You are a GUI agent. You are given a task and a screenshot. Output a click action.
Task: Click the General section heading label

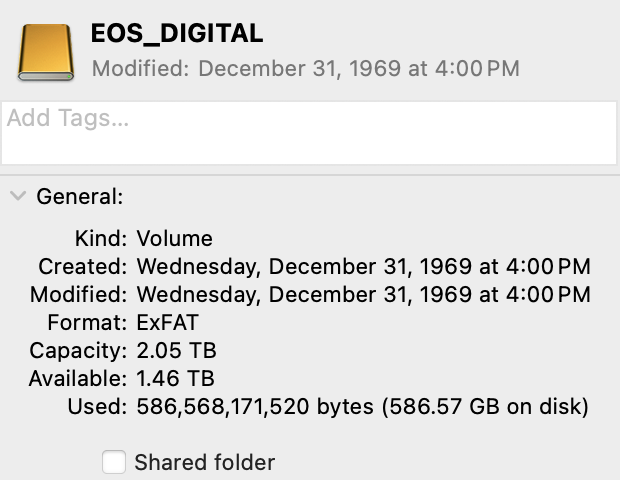click(x=80, y=197)
